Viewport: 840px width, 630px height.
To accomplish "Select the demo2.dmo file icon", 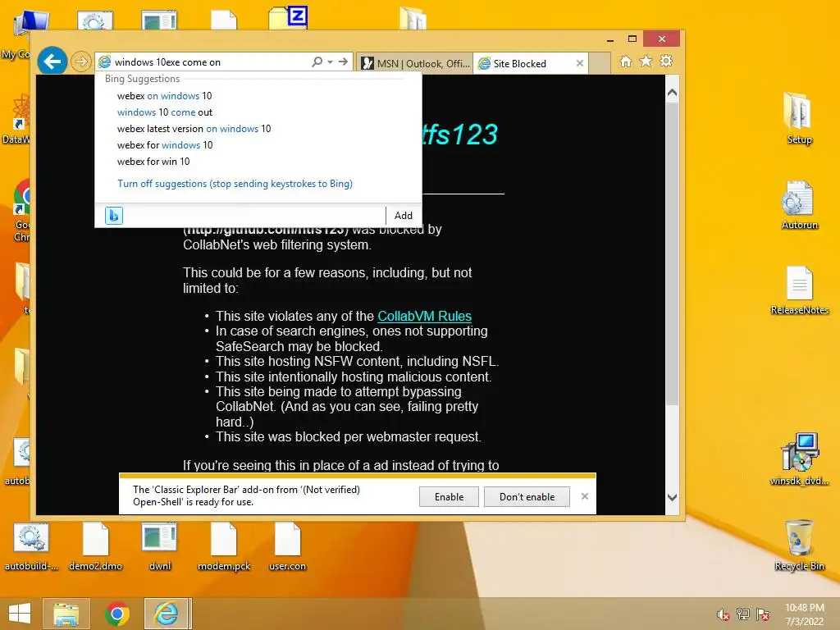I will pyautogui.click(x=95, y=546).
